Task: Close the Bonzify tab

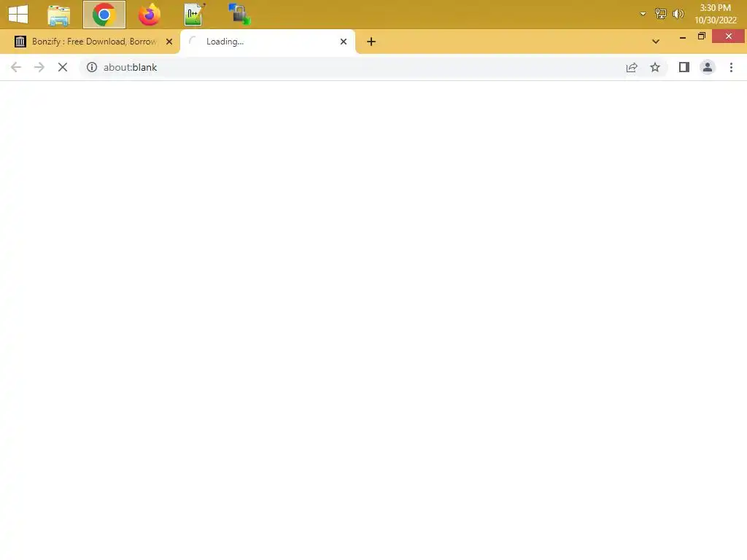Action: 169,42
